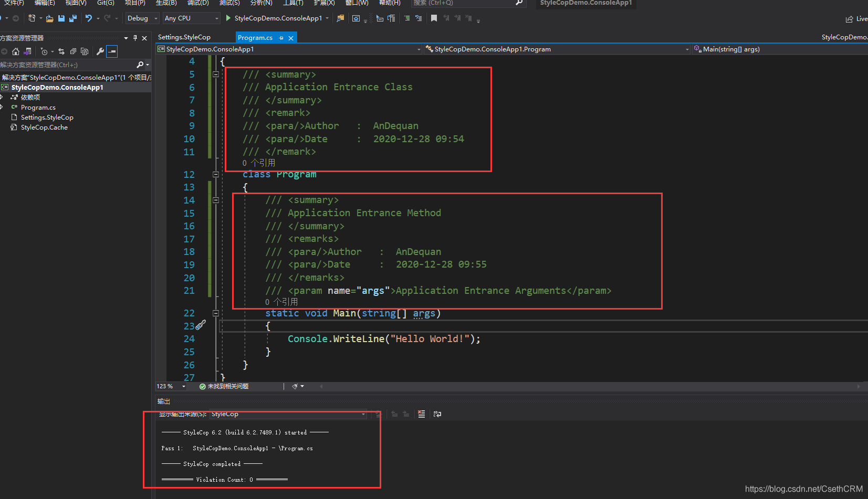Open the 123 % zoom level dropdown
This screenshot has width=868, height=499.
pos(171,387)
